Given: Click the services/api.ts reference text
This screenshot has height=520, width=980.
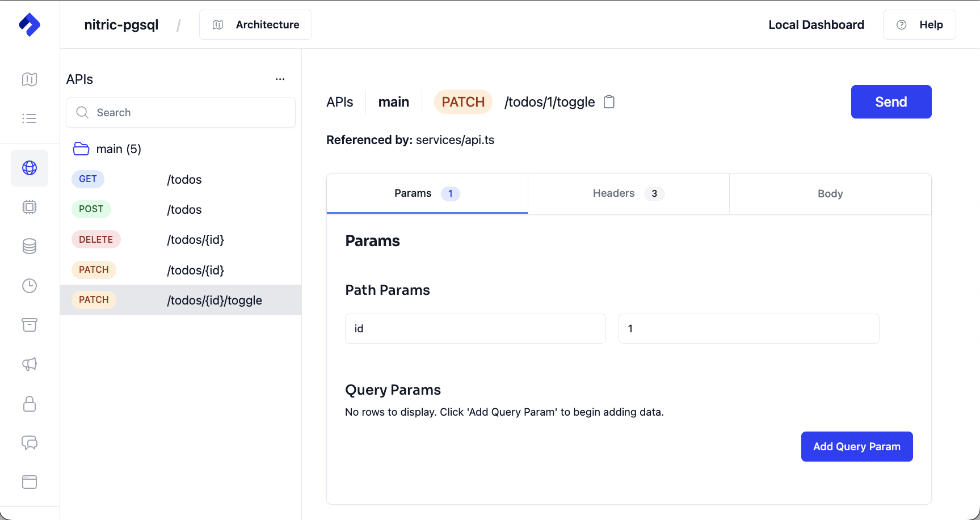Looking at the screenshot, I should (455, 140).
